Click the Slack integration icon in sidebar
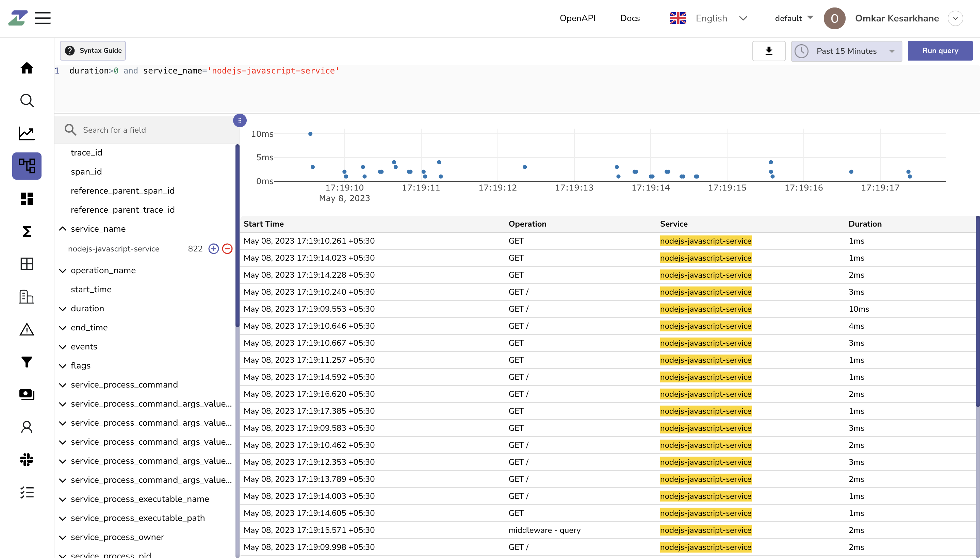980x558 pixels. 27,460
